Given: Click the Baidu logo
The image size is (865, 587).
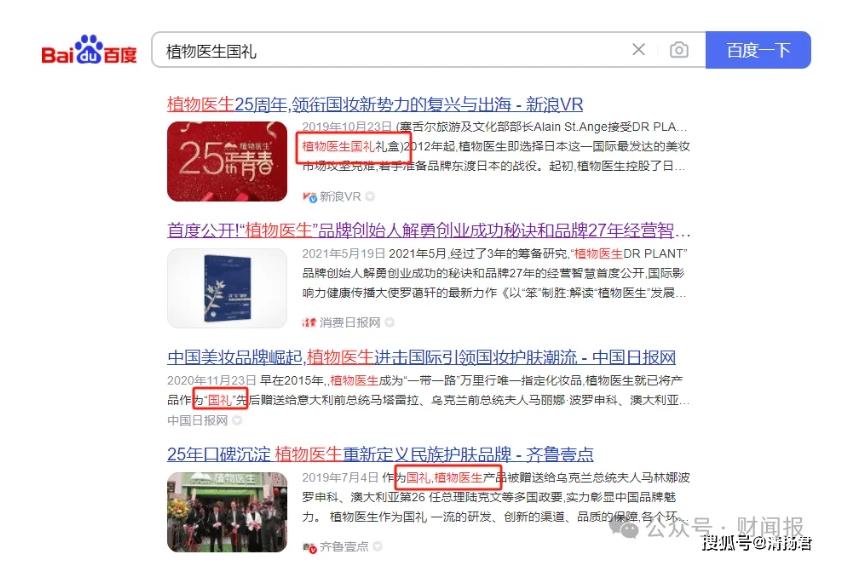Looking at the screenshot, I should point(89,50).
